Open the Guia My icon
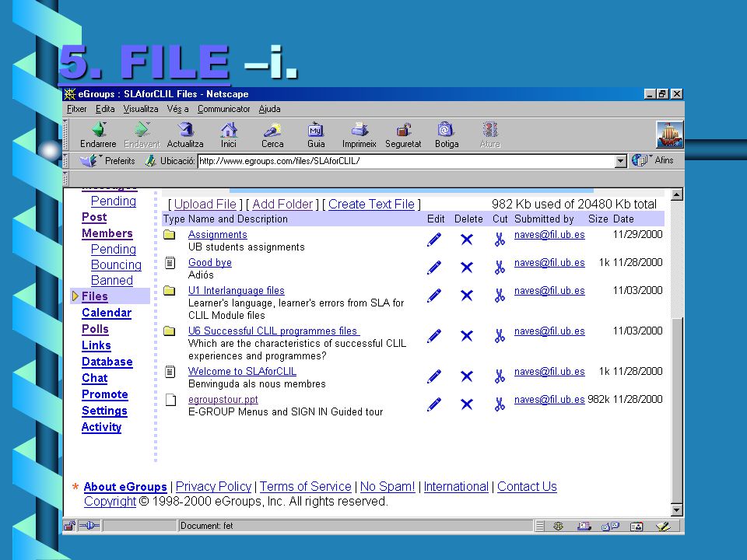This screenshot has width=747, height=560. tap(316, 130)
